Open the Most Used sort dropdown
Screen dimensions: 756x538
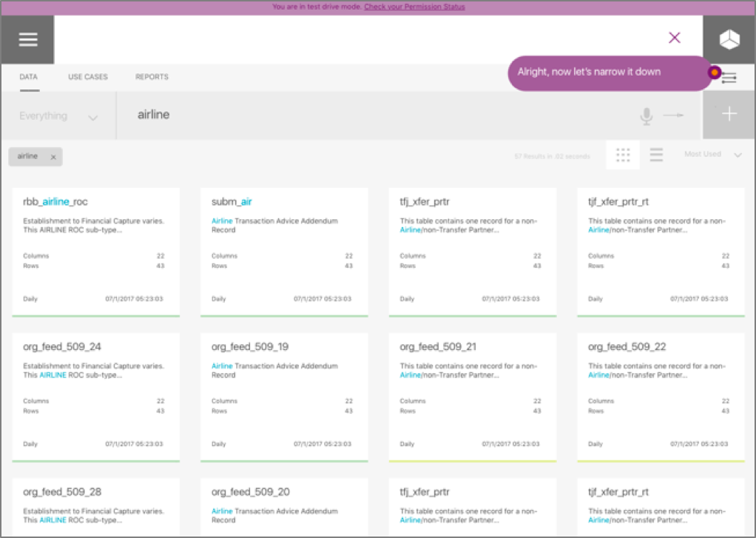(712, 155)
